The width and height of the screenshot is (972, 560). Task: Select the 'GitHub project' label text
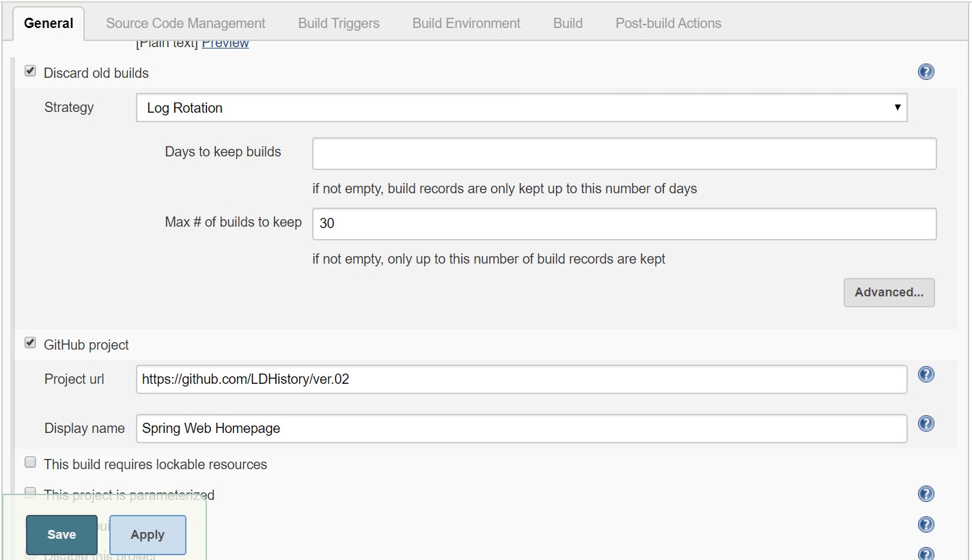click(86, 345)
